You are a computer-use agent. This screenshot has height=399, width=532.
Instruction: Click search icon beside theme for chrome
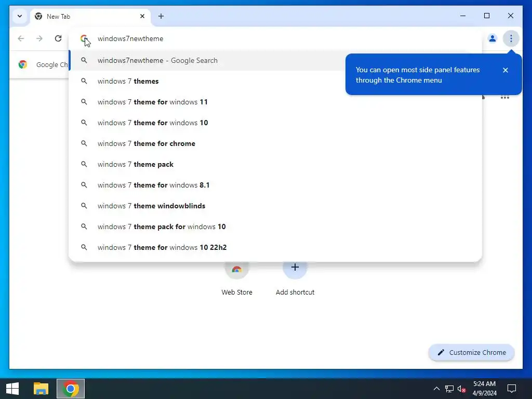click(84, 143)
